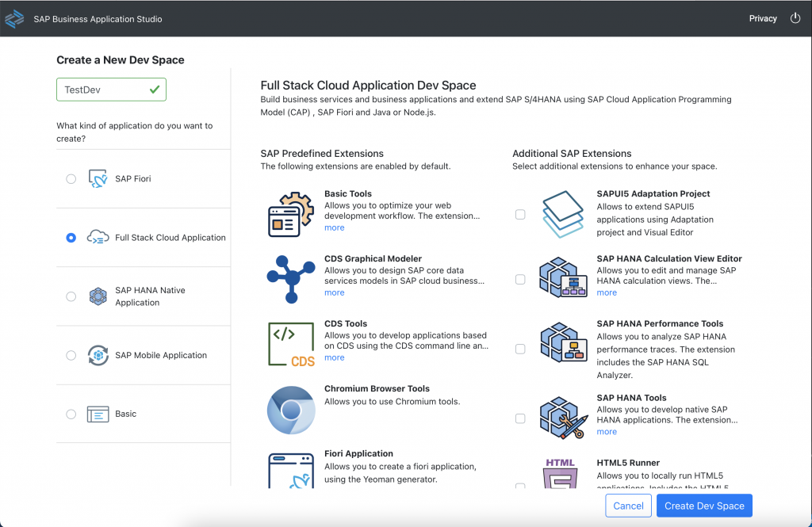Click the SAPUI5 Adaptation Project layers icon

563,214
